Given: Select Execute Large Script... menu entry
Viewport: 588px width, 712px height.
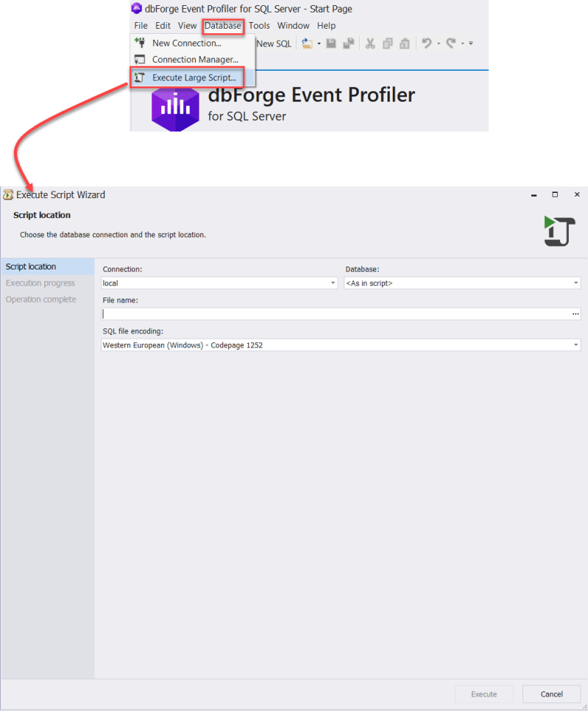Looking at the screenshot, I should click(x=192, y=77).
